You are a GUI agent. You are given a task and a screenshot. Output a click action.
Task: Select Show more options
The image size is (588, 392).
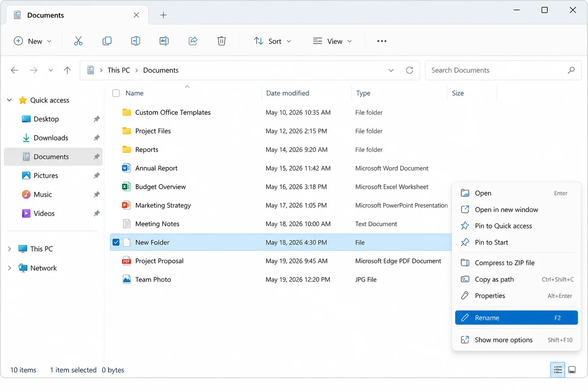516,340
